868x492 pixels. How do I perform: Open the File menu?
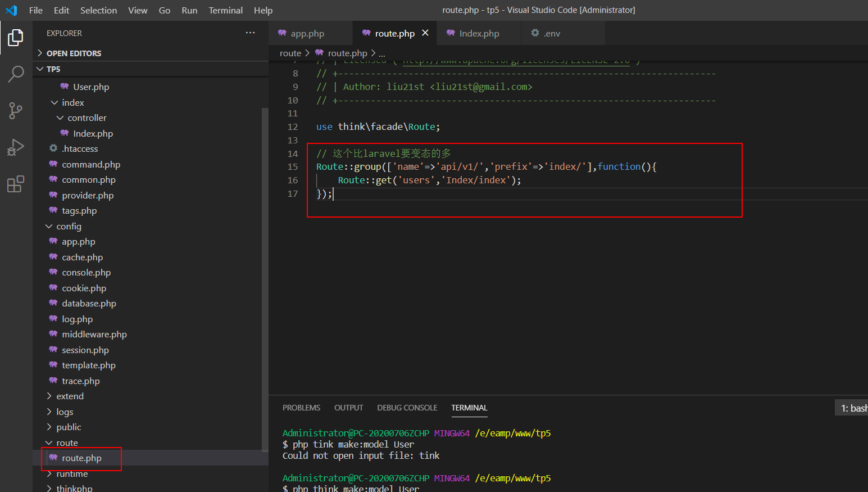(x=36, y=10)
